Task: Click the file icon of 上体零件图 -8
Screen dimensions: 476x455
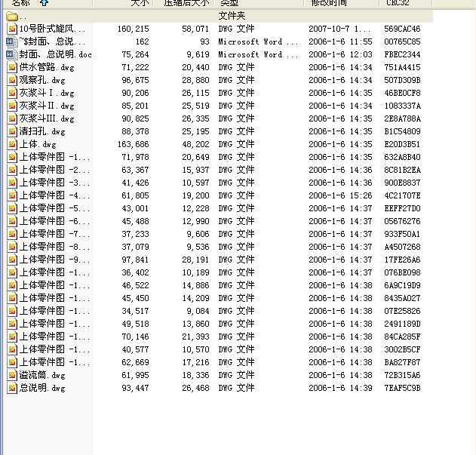Action: coord(12,247)
